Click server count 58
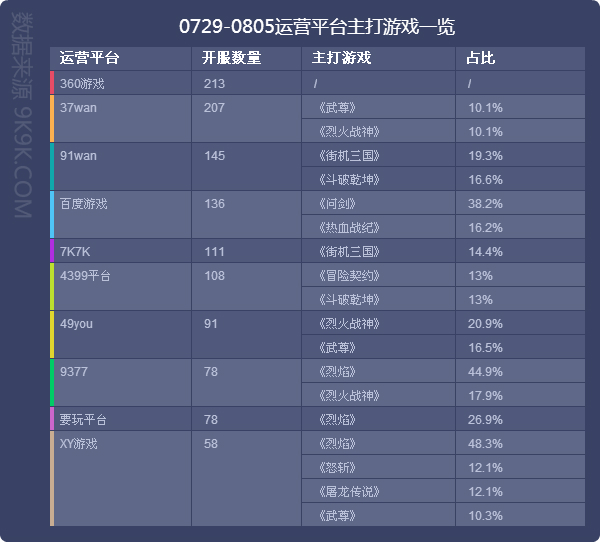The height and width of the screenshot is (542, 600). coord(210,444)
